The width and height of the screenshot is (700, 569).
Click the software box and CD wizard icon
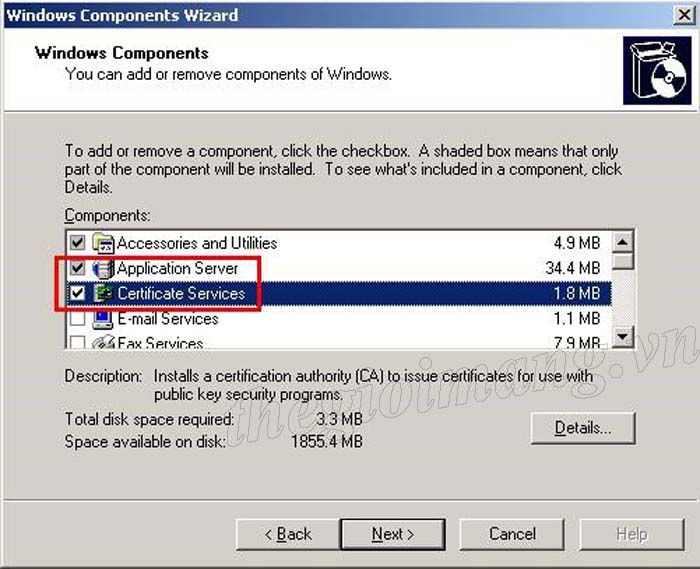click(x=657, y=71)
